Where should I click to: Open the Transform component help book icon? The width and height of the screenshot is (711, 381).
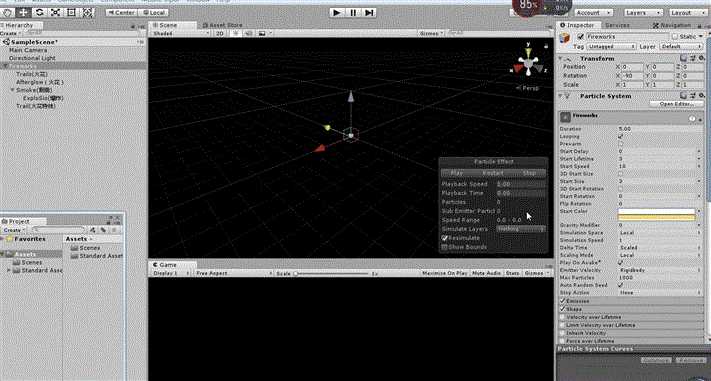tap(684, 58)
